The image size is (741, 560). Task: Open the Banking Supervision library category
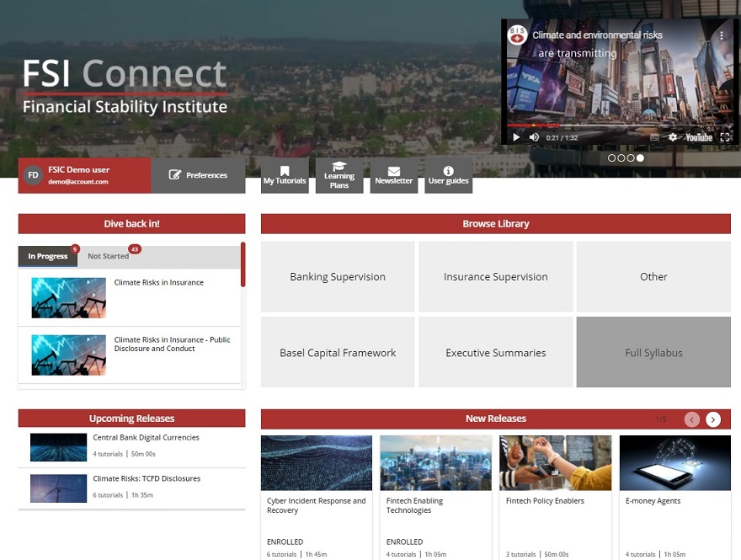point(338,277)
